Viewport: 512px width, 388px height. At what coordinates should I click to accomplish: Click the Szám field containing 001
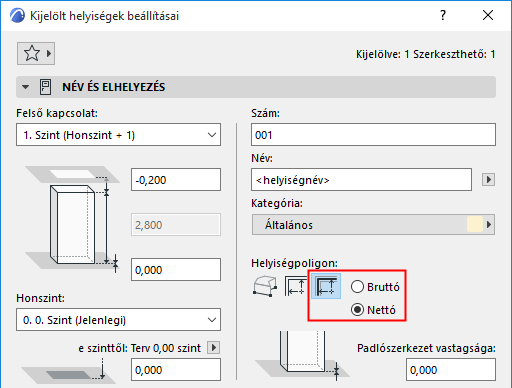(x=373, y=135)
